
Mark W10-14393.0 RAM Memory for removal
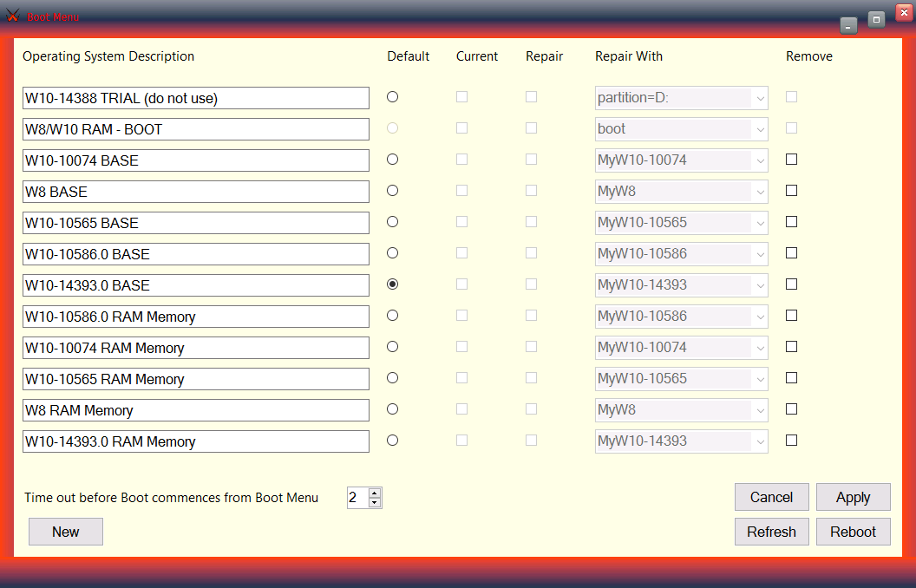[x=792, y=441]
